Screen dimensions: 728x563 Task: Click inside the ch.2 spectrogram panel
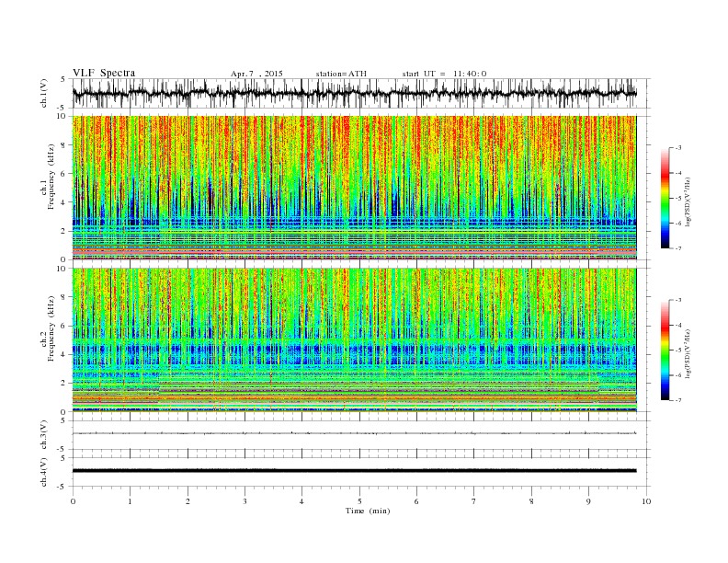(x=354, y=340)
